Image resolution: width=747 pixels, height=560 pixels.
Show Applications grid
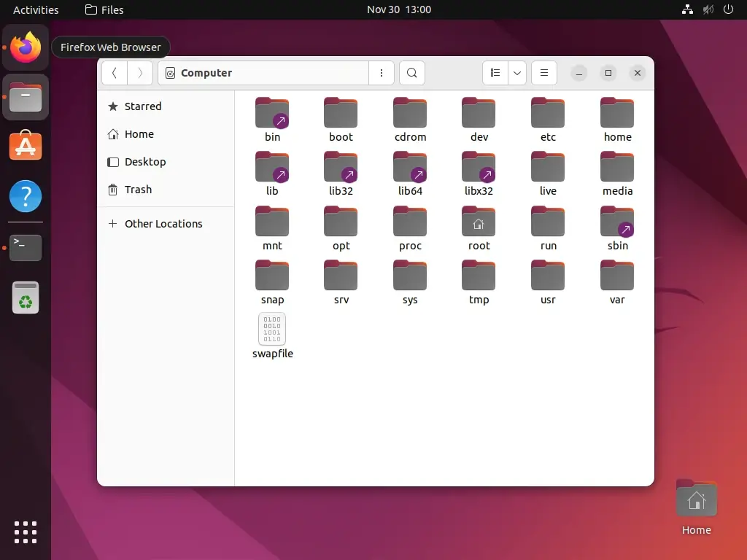pos(26,532)
